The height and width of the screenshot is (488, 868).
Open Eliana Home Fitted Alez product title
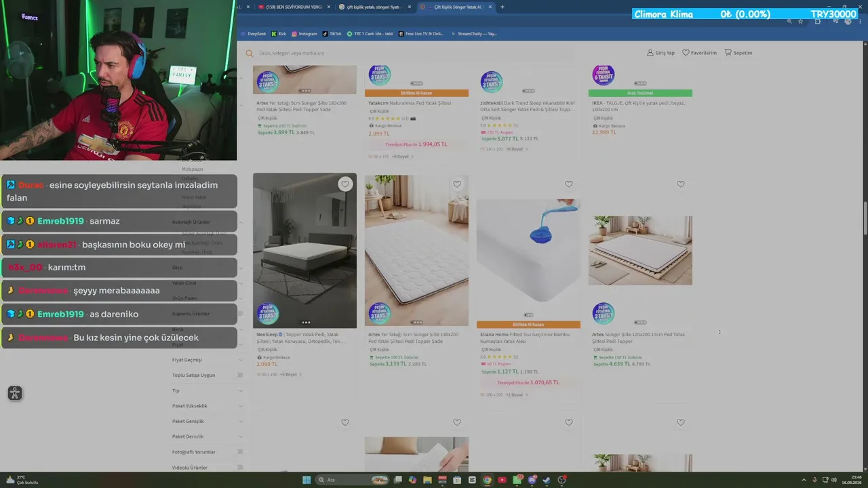point(526,338)
